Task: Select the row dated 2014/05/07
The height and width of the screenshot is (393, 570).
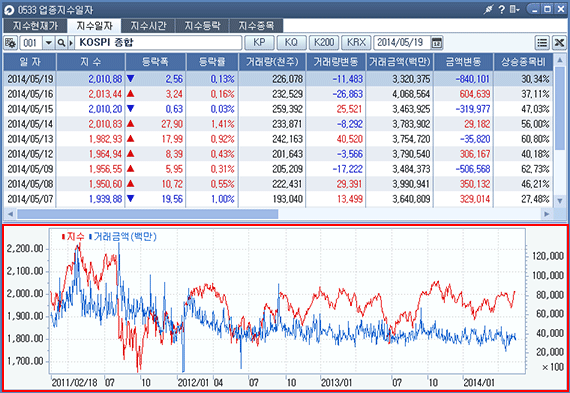Action: coord(278,199)
